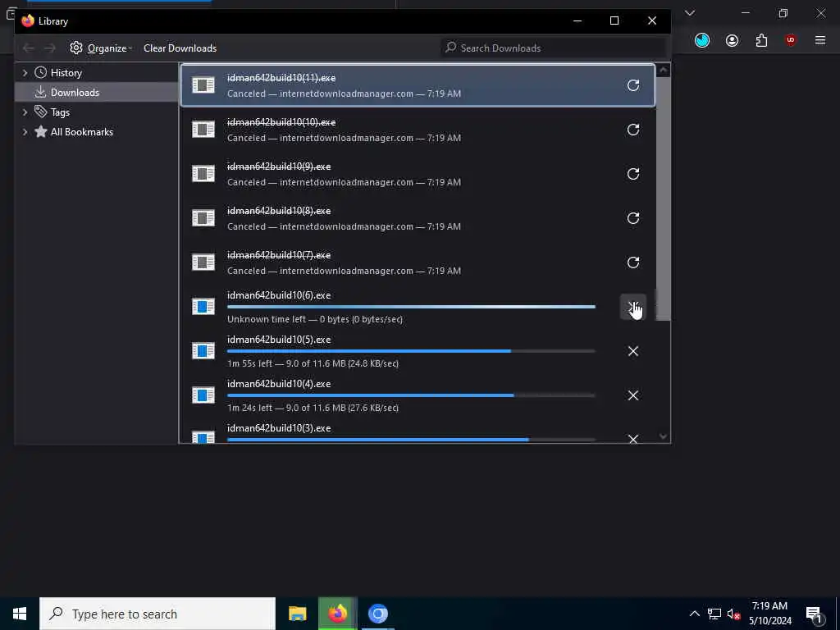Open Windows Start menu
This screenshot has width=840, height=630.
pos(20,614)
